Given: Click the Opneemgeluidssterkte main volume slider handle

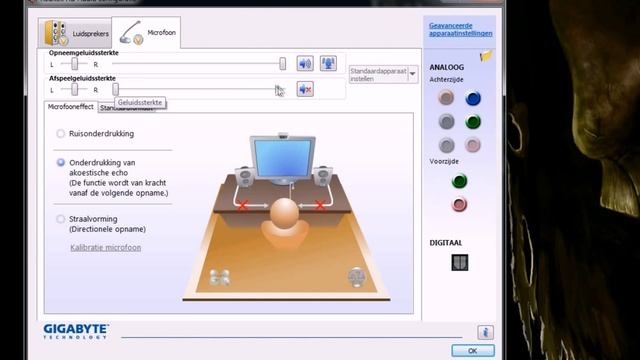Looking at the screenshot, I should [x=282, y=64].
